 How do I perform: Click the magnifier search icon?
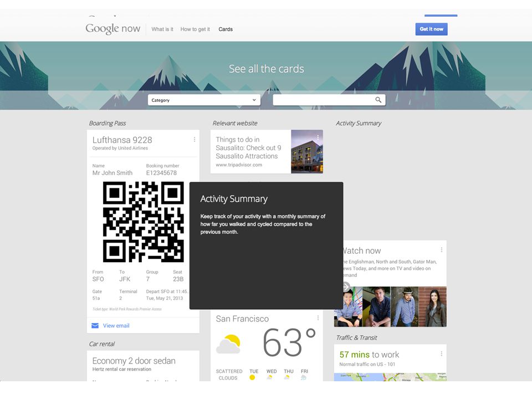pyautogui.click(x=378, y=100)
